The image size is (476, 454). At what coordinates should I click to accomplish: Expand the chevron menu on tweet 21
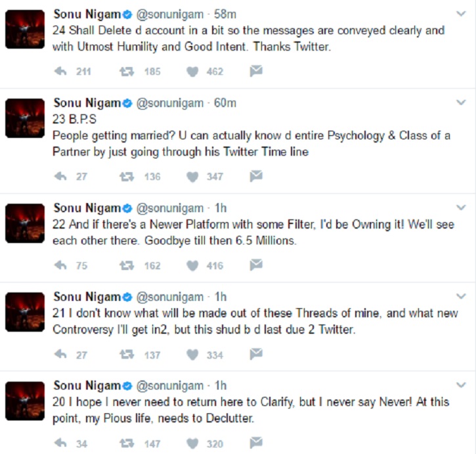click(460, 296)
